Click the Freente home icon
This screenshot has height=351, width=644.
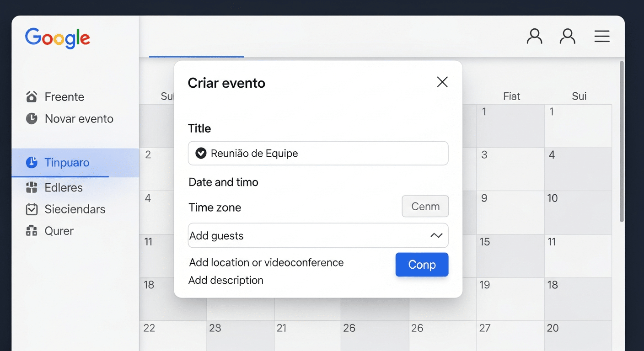31,96
